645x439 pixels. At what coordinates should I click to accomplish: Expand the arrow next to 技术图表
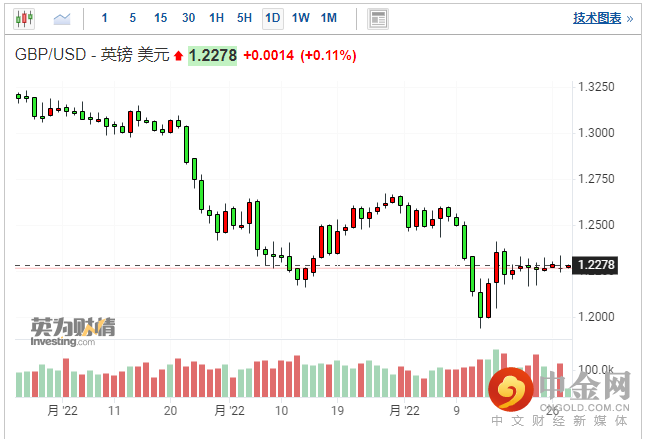pos(628,18)
